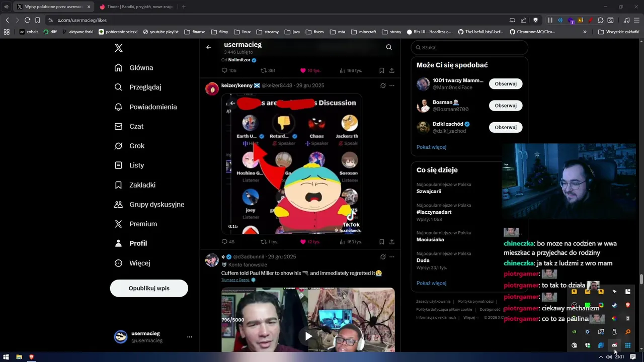Open more options on d3adbunnil post
The height and width of the screenshot is (362, 644).
(392, 256)
